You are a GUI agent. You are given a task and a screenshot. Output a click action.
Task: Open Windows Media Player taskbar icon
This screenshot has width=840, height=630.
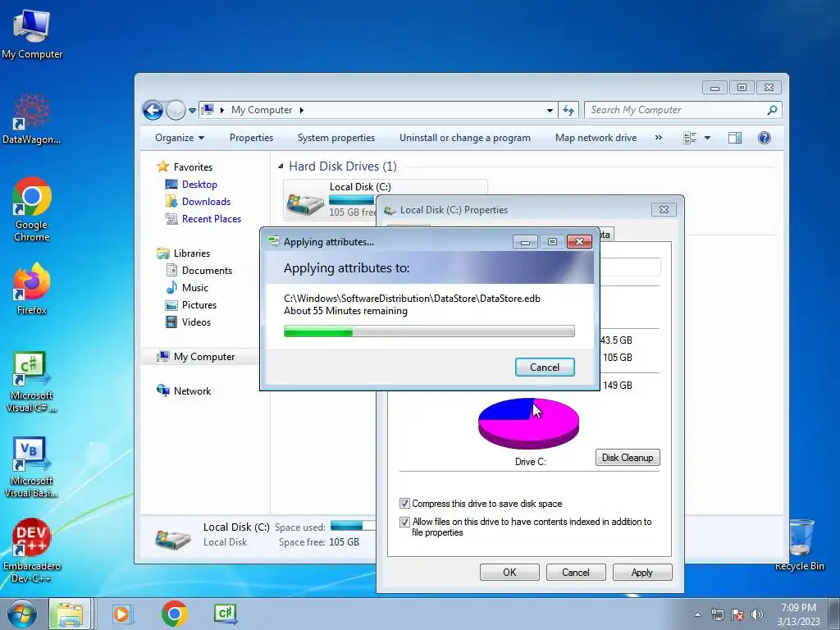pos(123,614)
